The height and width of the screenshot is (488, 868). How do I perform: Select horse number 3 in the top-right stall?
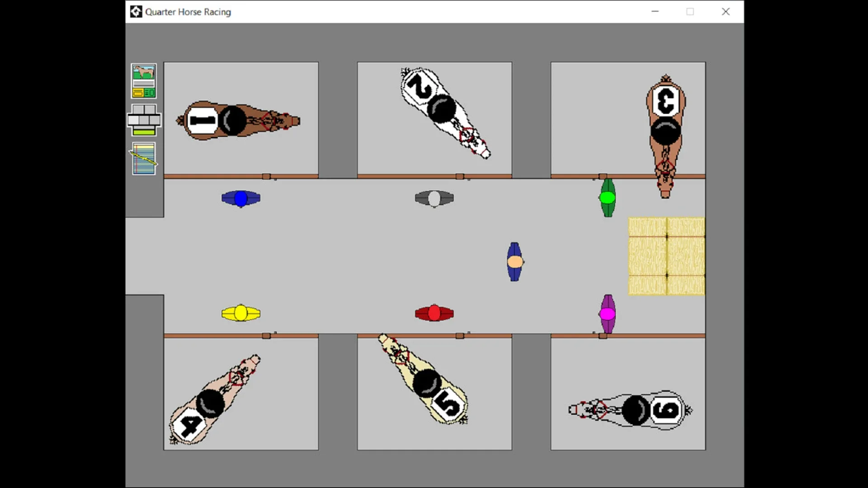pos(665,127)
